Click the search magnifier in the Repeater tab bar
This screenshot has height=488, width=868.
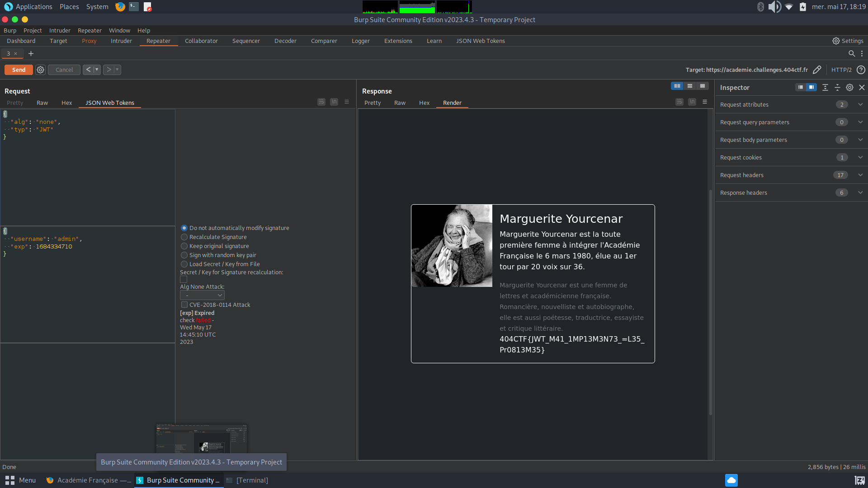point(852,53)
